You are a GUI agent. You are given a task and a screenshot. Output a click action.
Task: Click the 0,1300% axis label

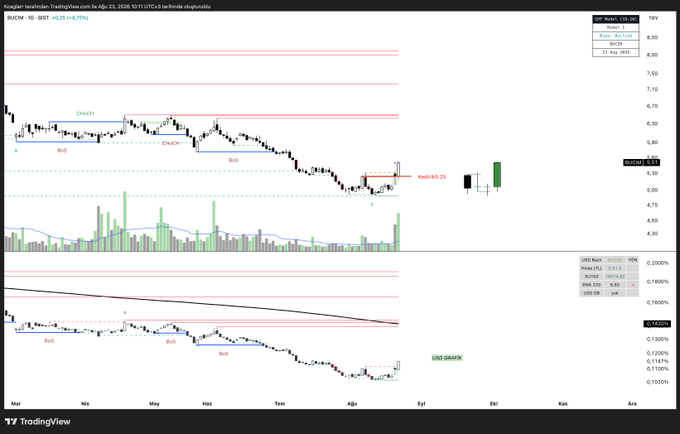coord(657,339)
